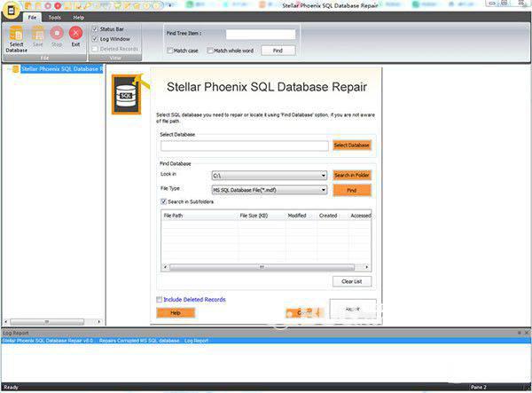Viewport: 532px width, 393px height.
Task: Sort by the File Size (KB) column header
Action: click(x=262, y=216)
